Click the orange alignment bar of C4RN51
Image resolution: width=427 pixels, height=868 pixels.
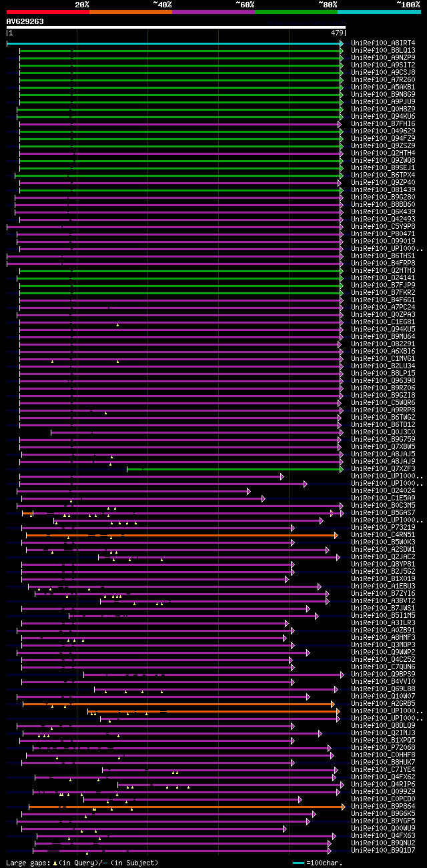click(x=181, y=535)
